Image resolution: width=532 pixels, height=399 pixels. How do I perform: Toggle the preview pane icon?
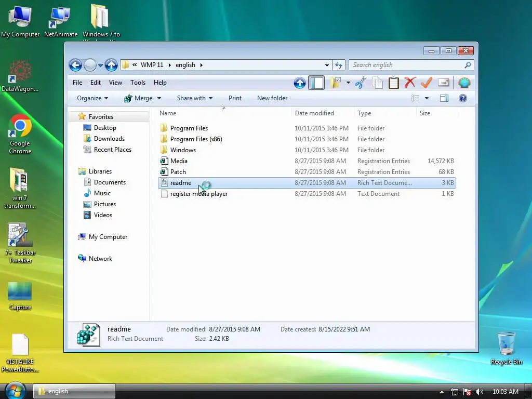coord(444,98)
